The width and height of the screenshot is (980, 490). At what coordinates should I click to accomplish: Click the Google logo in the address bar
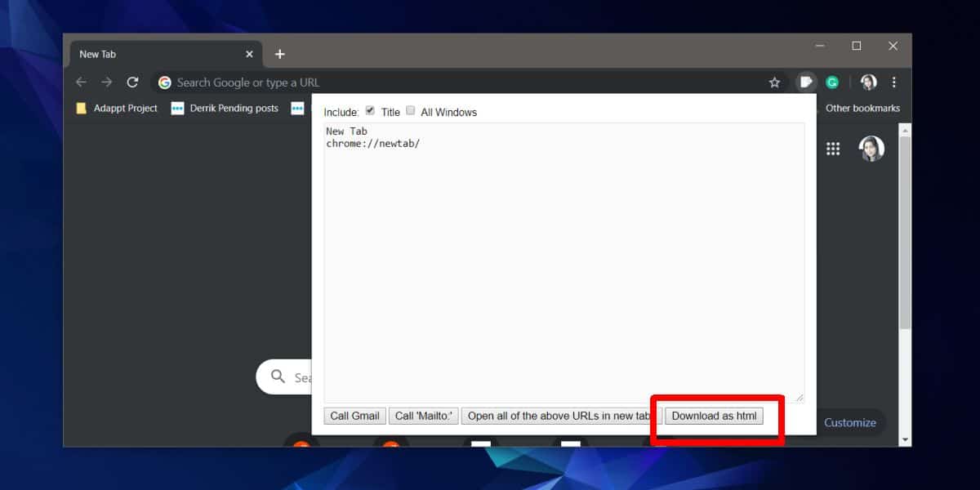tap(165, 82)
